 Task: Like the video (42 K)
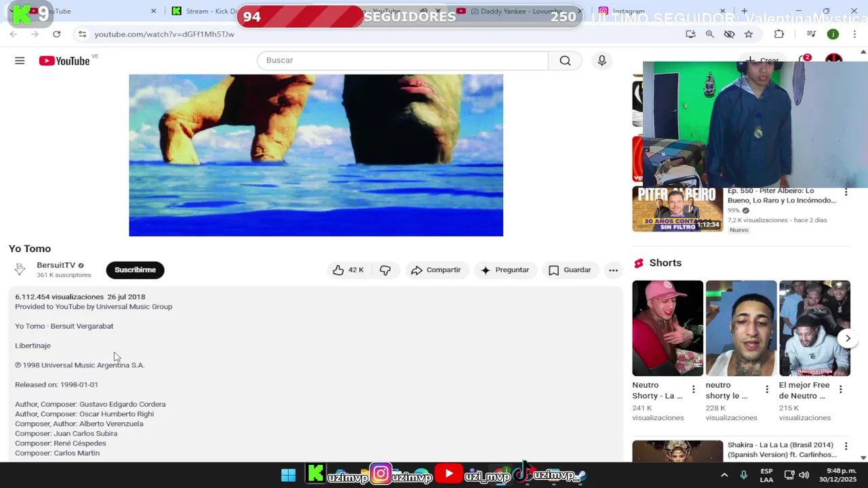[x=349, y=270]
